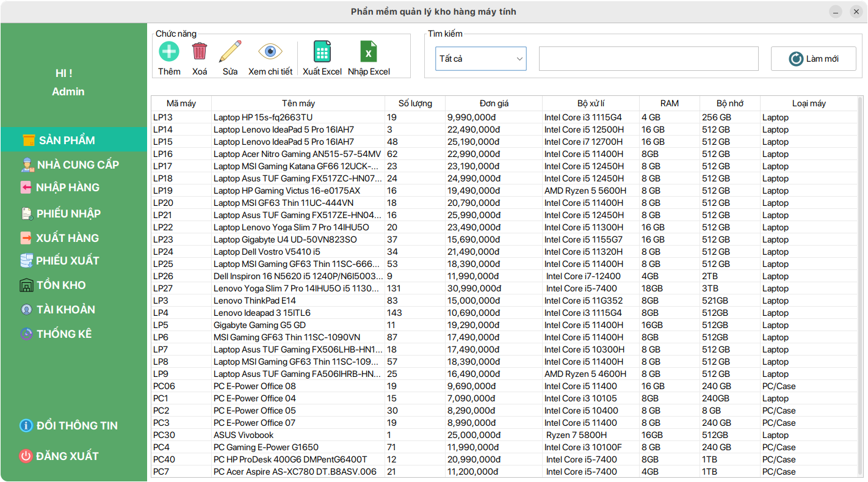Click the AMD Ryzen 5 4600H cell
The image size is (868, 482).
pyautogui.click(x=591, y=374)
